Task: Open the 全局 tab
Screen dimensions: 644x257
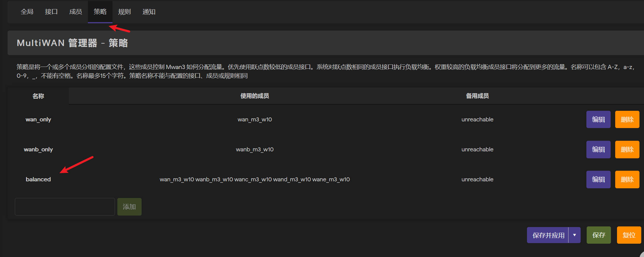Action: coord(27,12)
